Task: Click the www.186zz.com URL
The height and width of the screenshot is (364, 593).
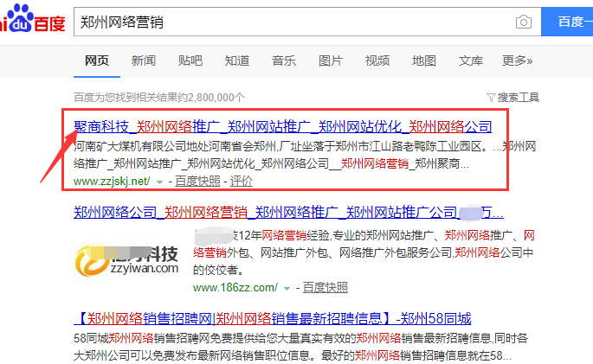Action: coord(235,288)
